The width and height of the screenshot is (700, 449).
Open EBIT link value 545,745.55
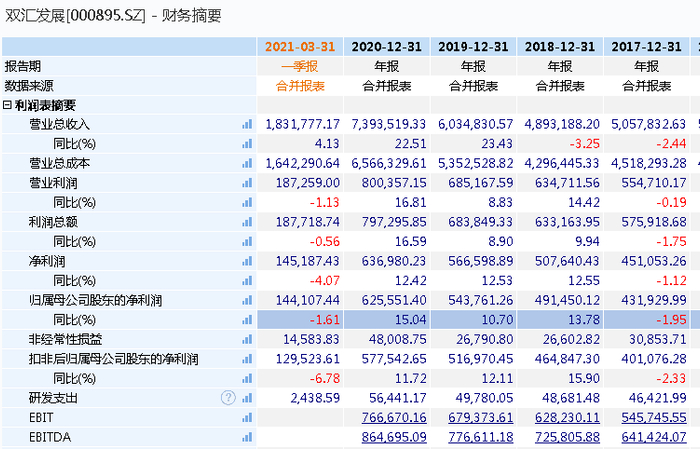click(x=654, y=418)
